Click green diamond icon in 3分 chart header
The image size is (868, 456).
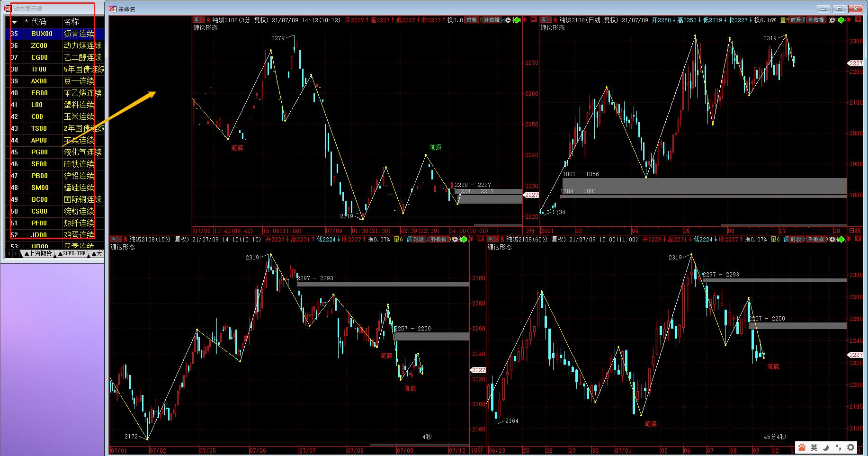[517, 20]
